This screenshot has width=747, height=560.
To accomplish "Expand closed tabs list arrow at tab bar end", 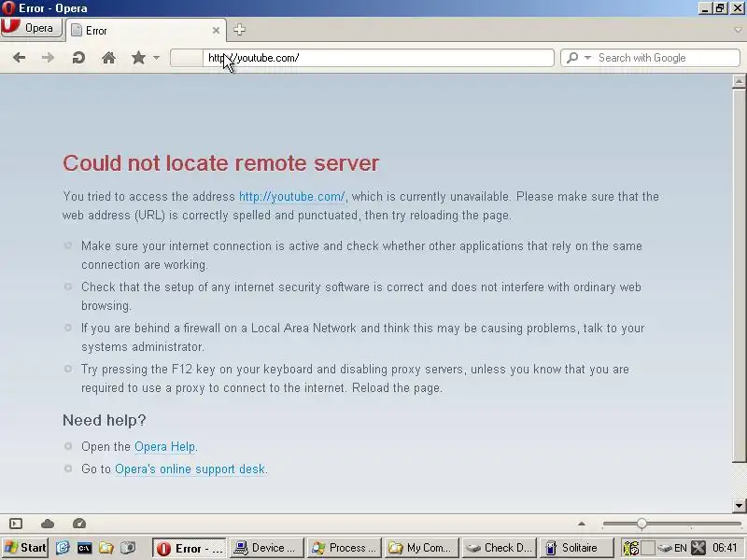I will pos(738,30).
